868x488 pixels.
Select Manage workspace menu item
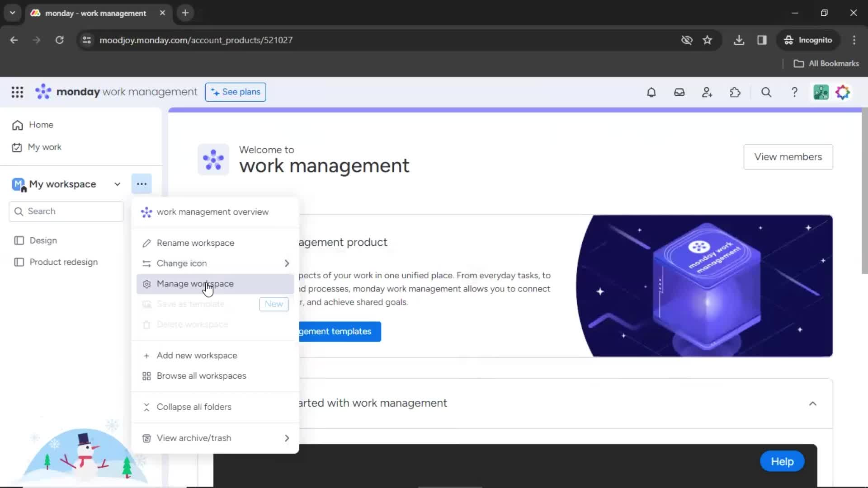click(x=195, y=284)
